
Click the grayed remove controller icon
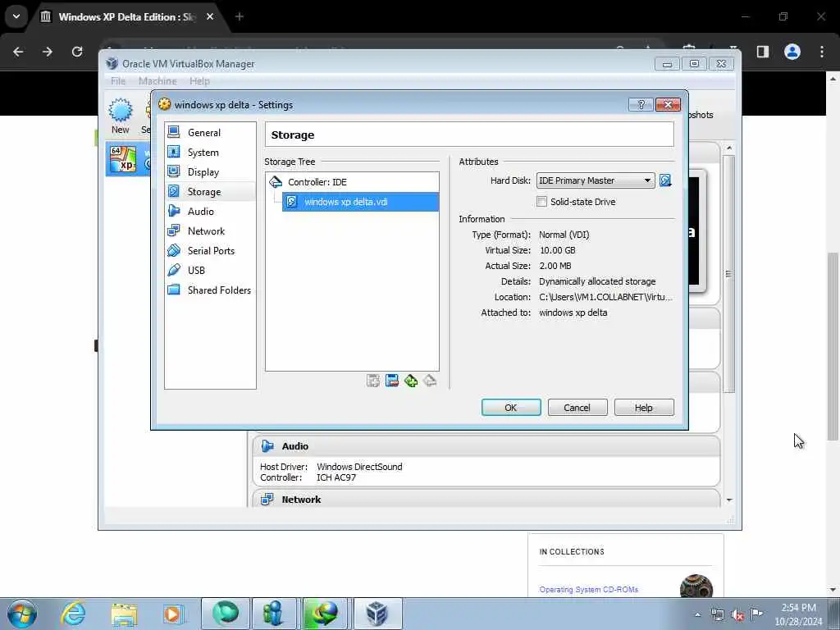pos(430,381)
